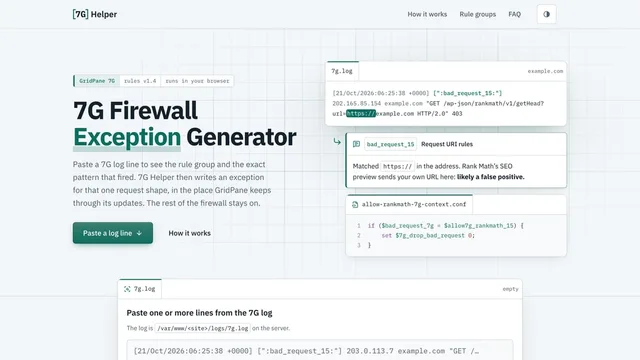Click /var/www/<site>/logs/7g.log path chip
The image size is (640, 360).
click(202, 328)
